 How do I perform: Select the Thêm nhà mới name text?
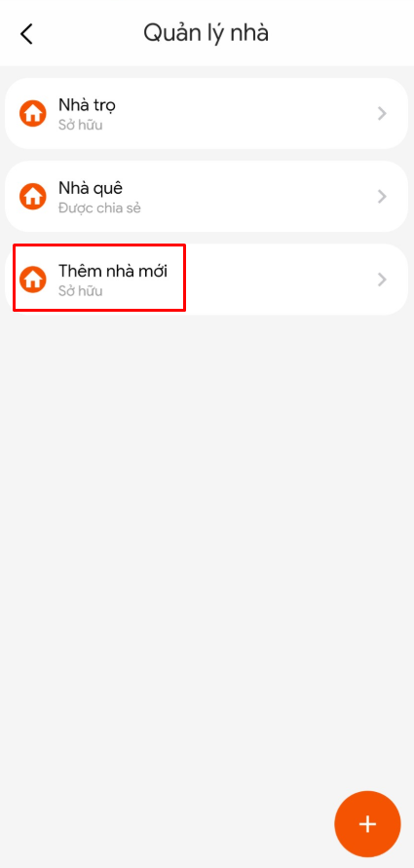[x=113, y=271]
